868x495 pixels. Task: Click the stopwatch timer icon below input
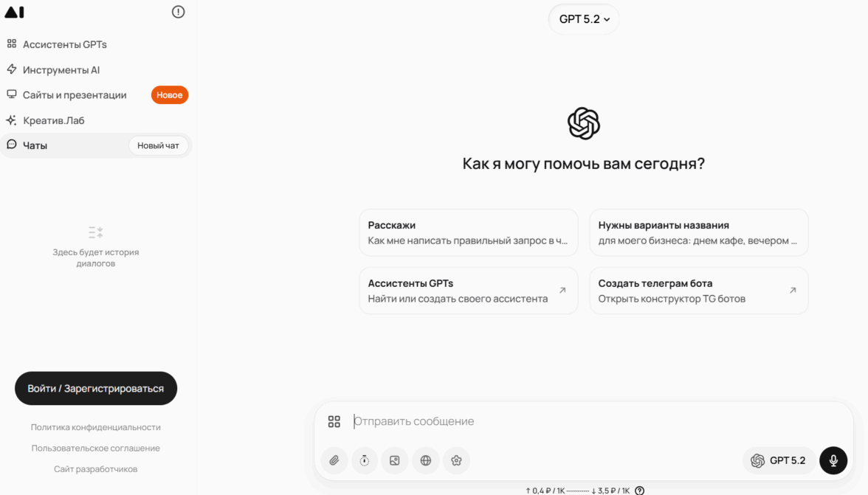point(365,460)
